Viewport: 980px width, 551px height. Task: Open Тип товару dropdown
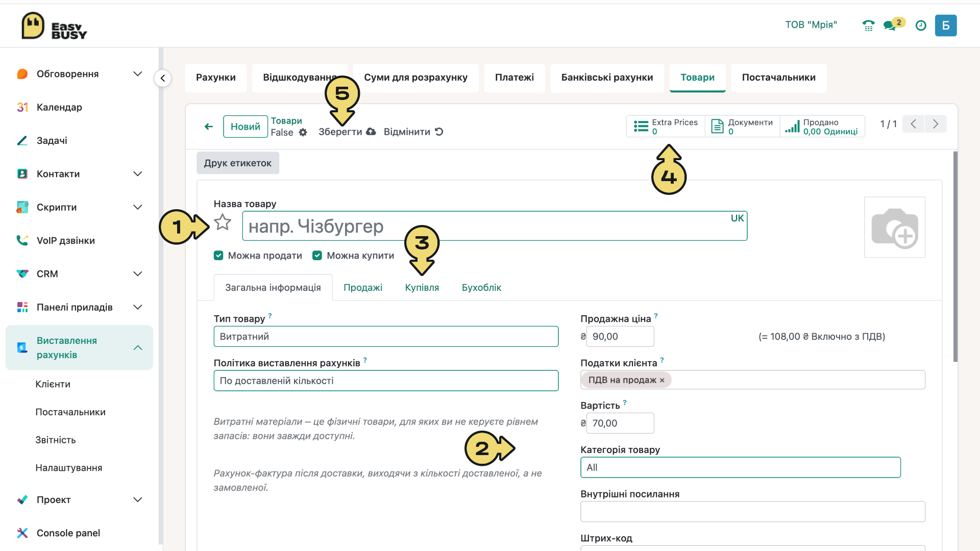coord(386,337)
